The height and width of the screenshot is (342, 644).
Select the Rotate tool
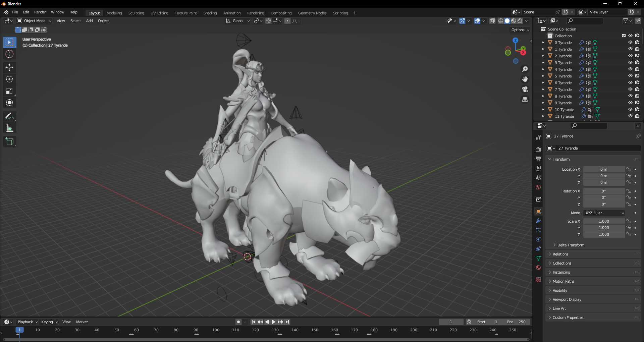tap(9, 79)
